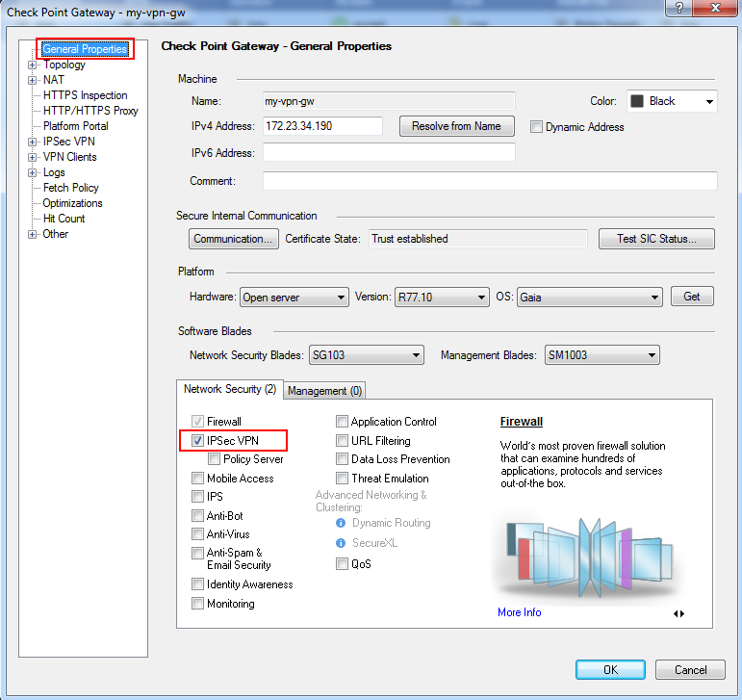
Task: Open the OS Gaia dropdown
Action: (590, 298)
